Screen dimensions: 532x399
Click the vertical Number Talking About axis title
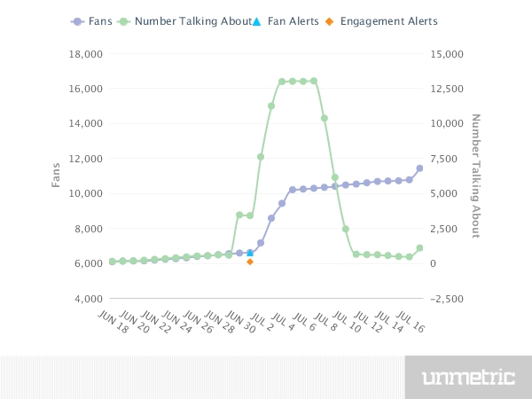475,176
